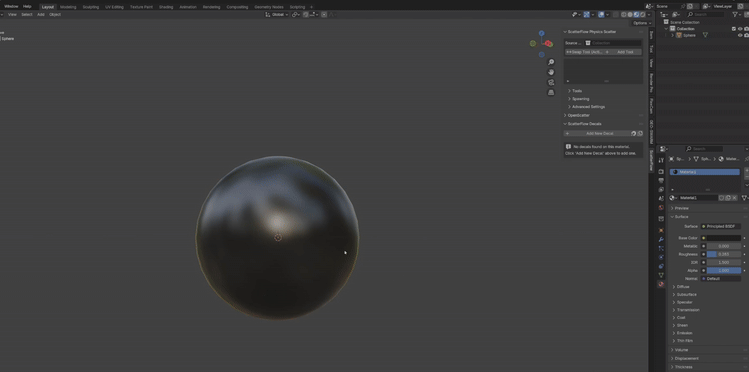Click the pan hand icon in viewport
The height and width of the screenshot is (372, 749).
click(x=551, y=72)
